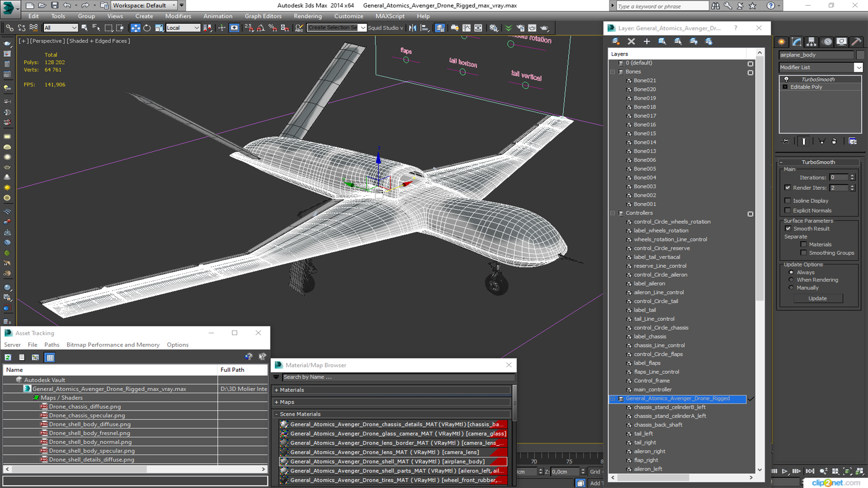Click Add Selected Objects plus icon in Layer dialog
Screen dimensions: 868x488
tap(646, 41)
